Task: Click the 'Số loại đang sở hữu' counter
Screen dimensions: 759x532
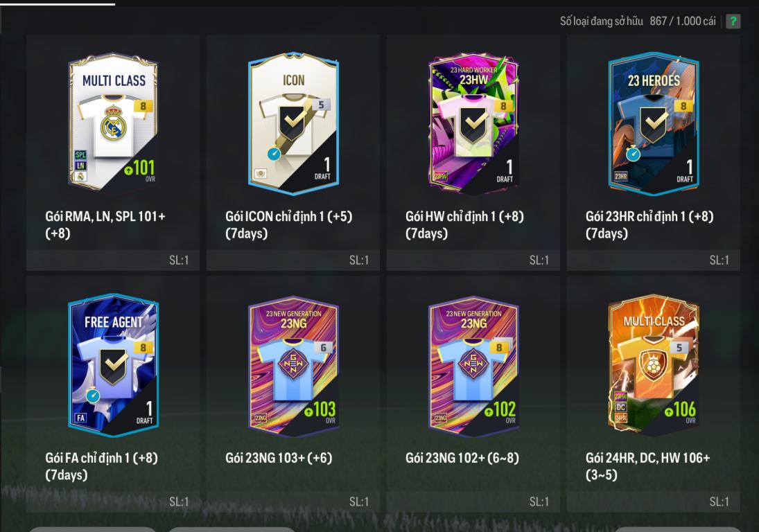Action: pos(638,21)
